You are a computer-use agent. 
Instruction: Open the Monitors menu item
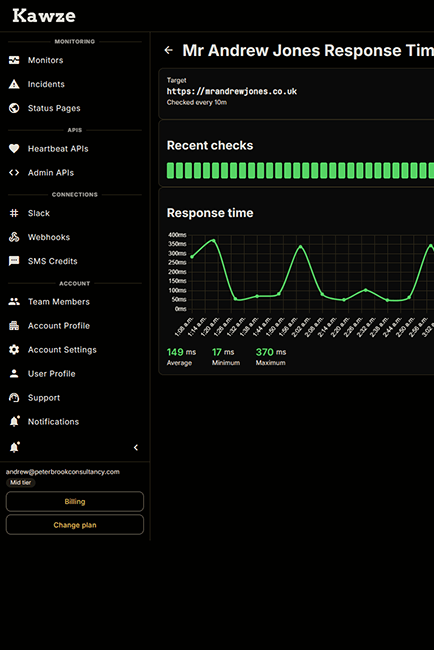click(x=75, y=60)
